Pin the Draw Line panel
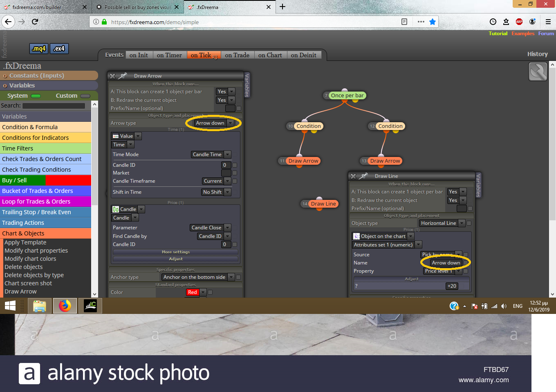Screen dimensions: 556x392 363,176
